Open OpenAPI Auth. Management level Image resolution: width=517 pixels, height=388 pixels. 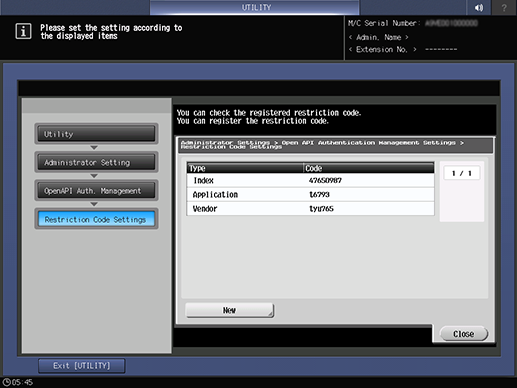click(96, 191)
